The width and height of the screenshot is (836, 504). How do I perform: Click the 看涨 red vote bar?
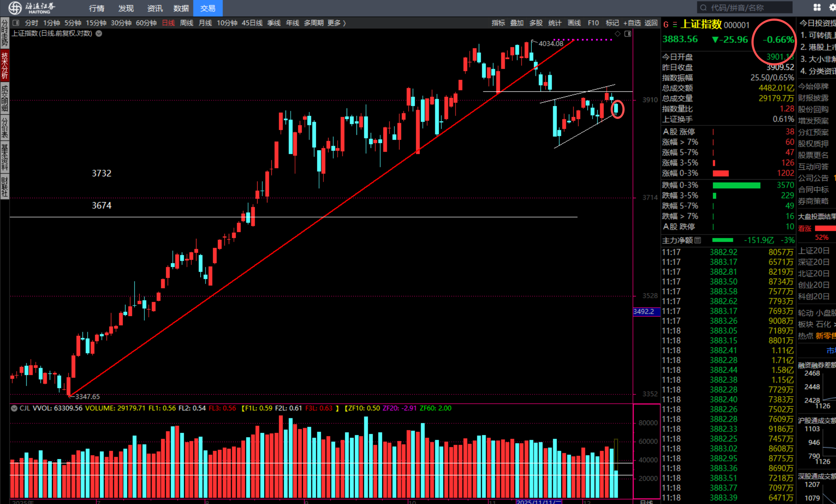(x=825, y=228)
